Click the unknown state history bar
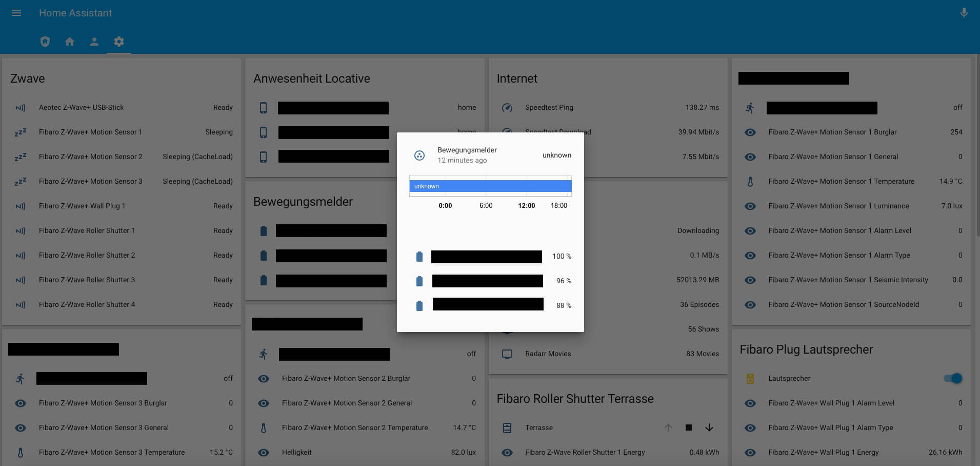 tap(490, 186)
